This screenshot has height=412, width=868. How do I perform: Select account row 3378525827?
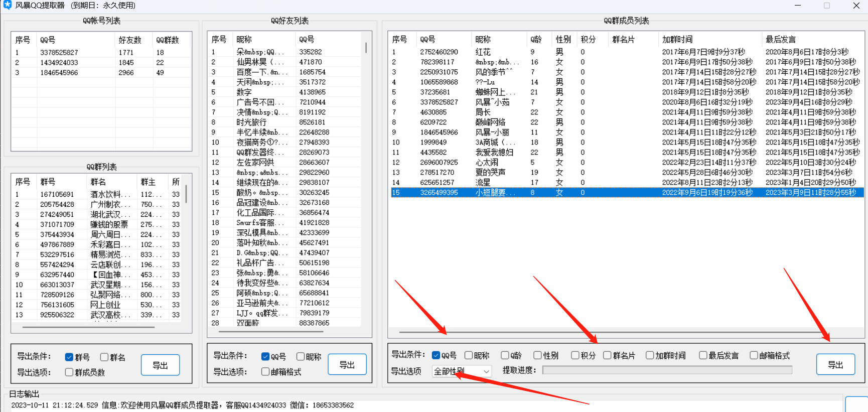point(101,52)
